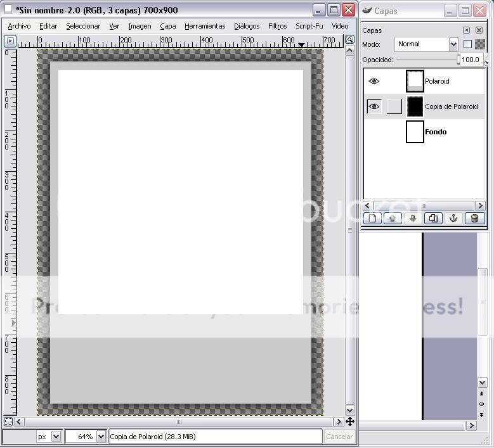The width and height of the screenshot is (494, 448).
Task: Click the Opacidad value field showing 100.0
Action: coord(470,60)
